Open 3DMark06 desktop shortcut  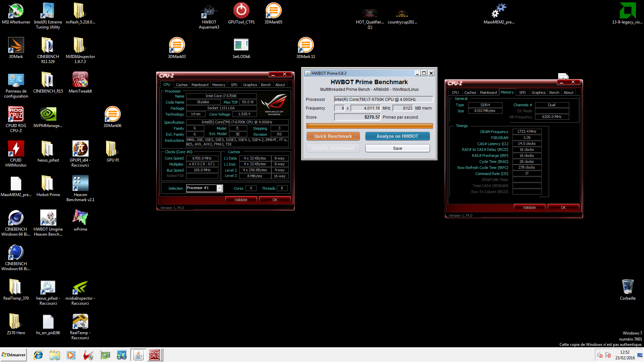click(x=112, y=117)
